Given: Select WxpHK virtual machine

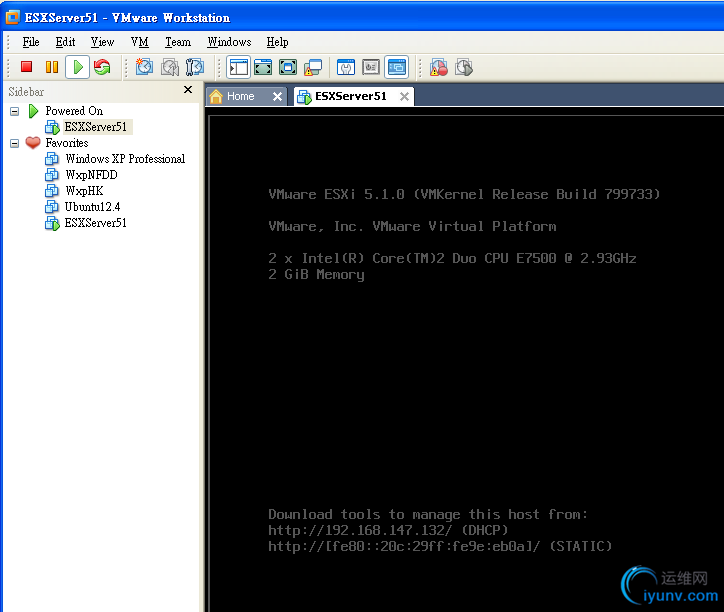Looking at the screenshot, I should (84, 191).
